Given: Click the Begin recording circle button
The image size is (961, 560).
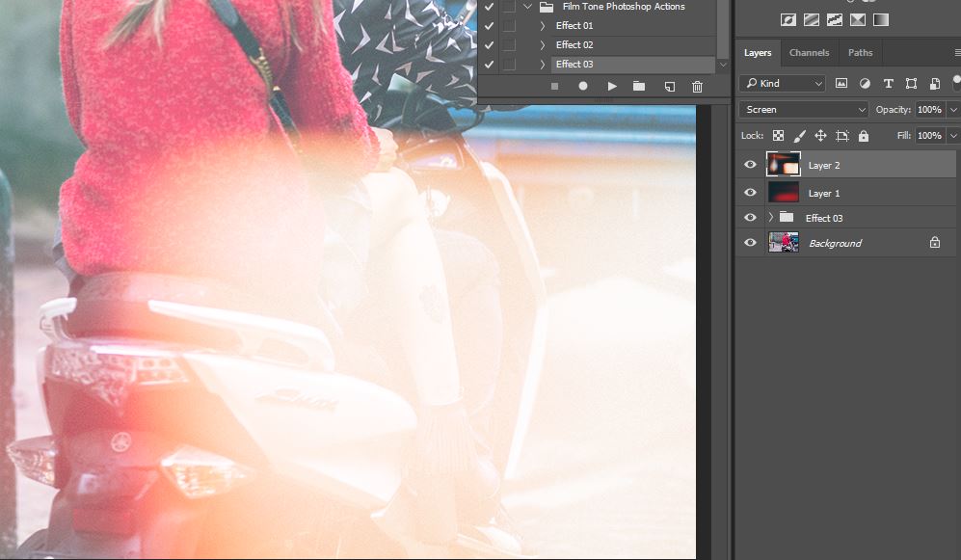Looking at the screenshot, I should [583, 86].
